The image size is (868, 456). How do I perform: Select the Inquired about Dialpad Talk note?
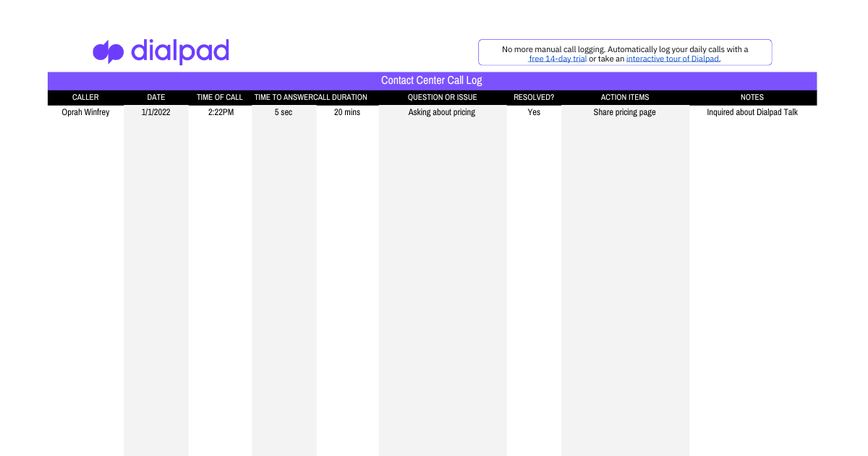(752, 112)
